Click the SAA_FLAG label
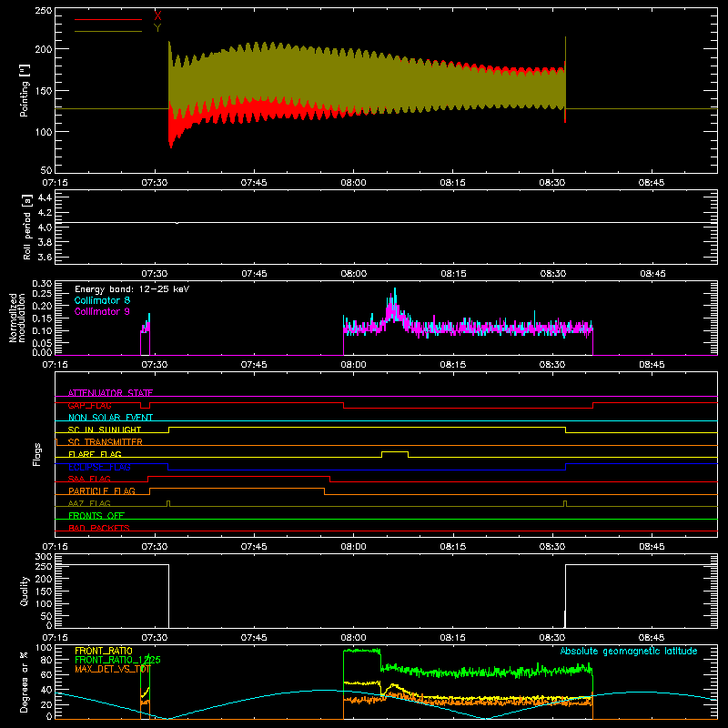 [x=89, y=479]
